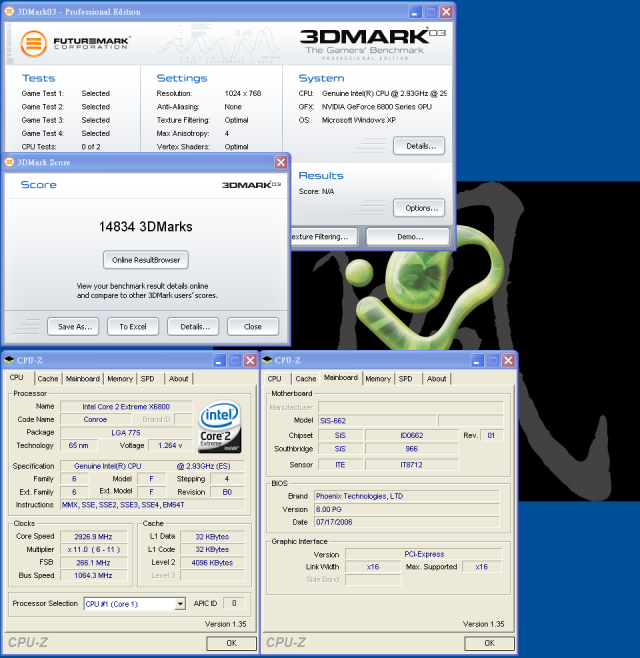Close the 3DMark Score window with X
Viewport: 640px width, 658px height.
(x=280, y=162)
